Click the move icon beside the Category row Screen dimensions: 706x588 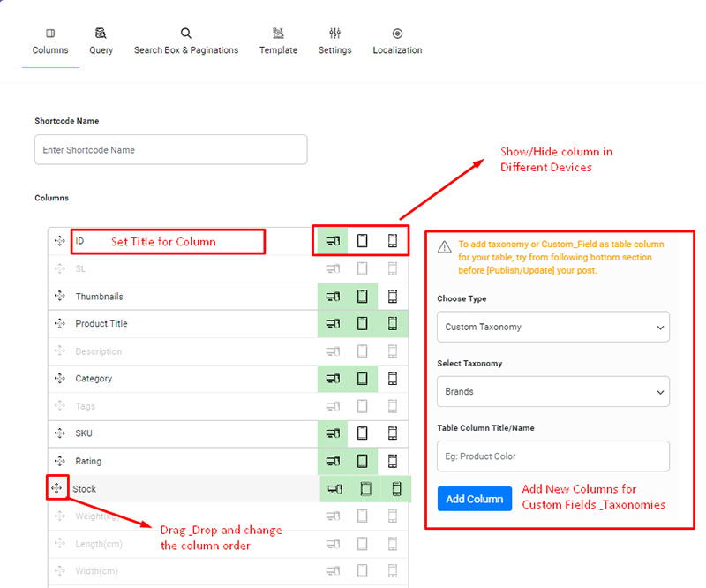click(x=59, y=379)
